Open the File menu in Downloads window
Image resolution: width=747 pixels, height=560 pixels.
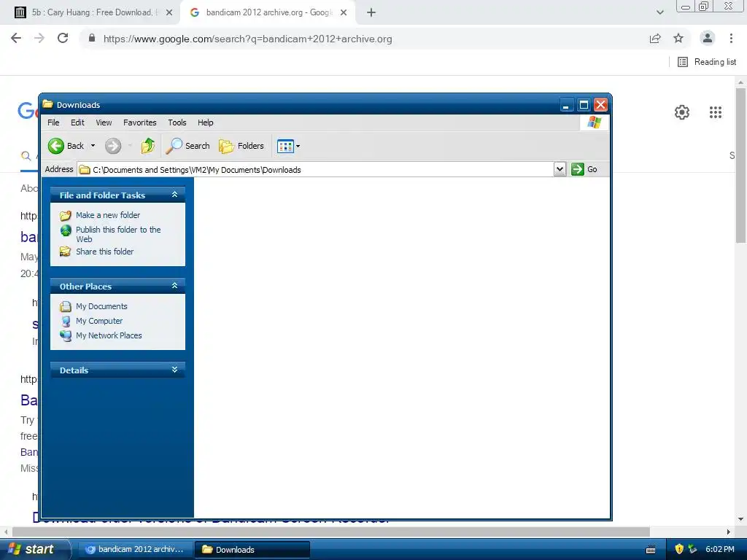pyautogui.click(x=53, y=122)
